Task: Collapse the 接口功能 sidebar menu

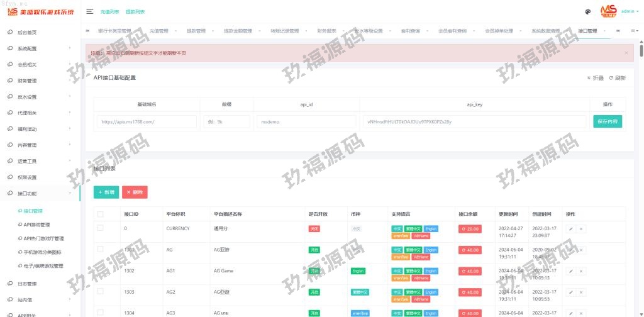Action: click(40, 193)
